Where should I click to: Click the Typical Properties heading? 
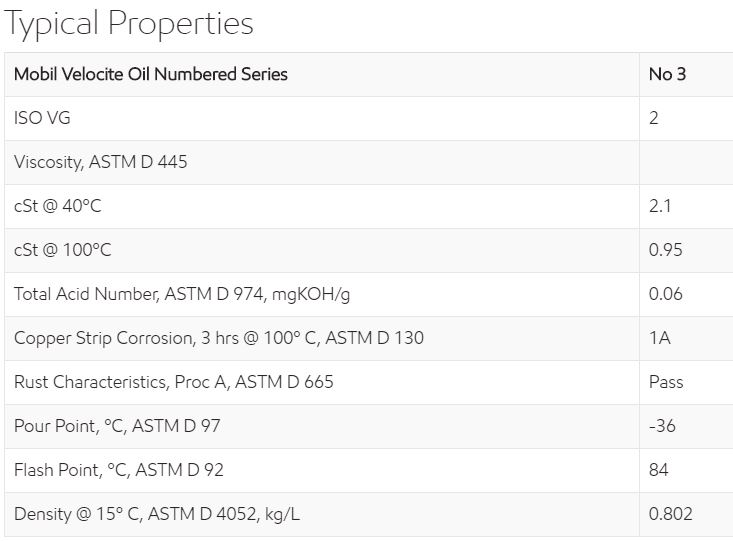[129, 24]
